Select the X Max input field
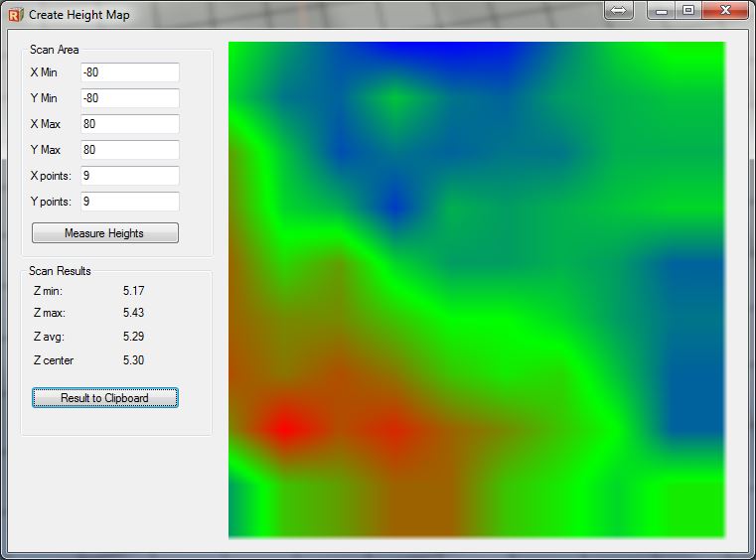The height and width of the screenshot is (560, 756). coord(129,124)
